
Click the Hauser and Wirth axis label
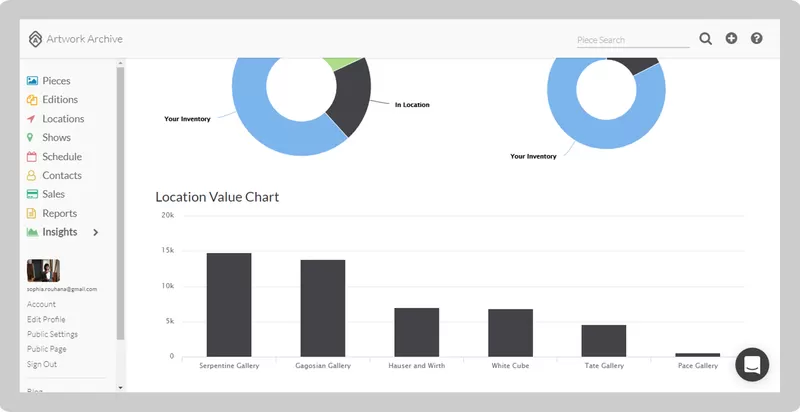point(417,366)
